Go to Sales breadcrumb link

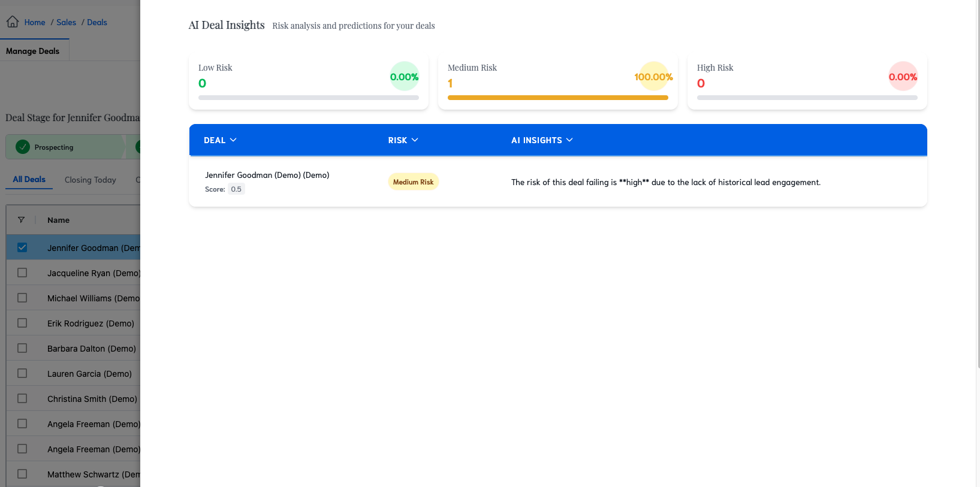[66, 22]
